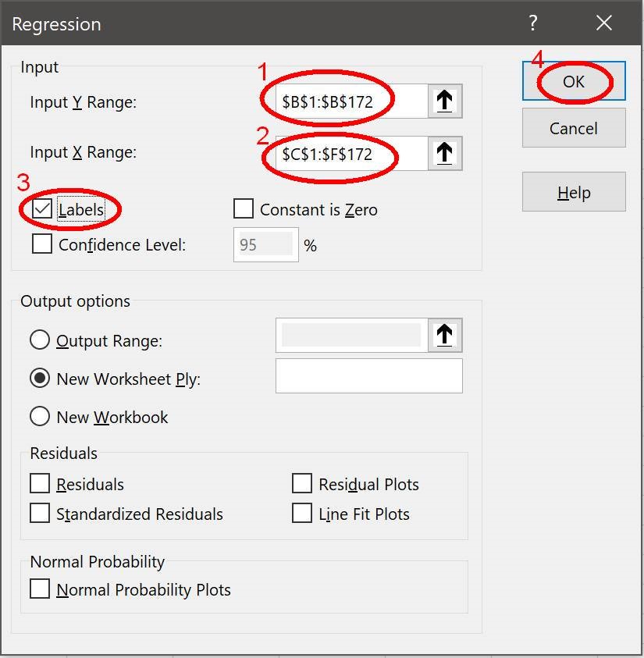The width and height of the screenshot is (644, 658).
Task: Enable the Residuals checkbox
Action: [x=40, y=484]
